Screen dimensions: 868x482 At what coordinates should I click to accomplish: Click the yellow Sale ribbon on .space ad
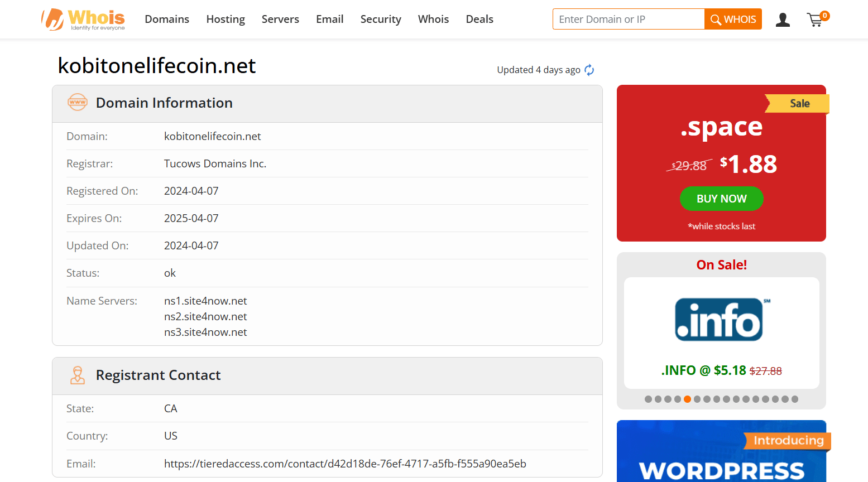797,103
